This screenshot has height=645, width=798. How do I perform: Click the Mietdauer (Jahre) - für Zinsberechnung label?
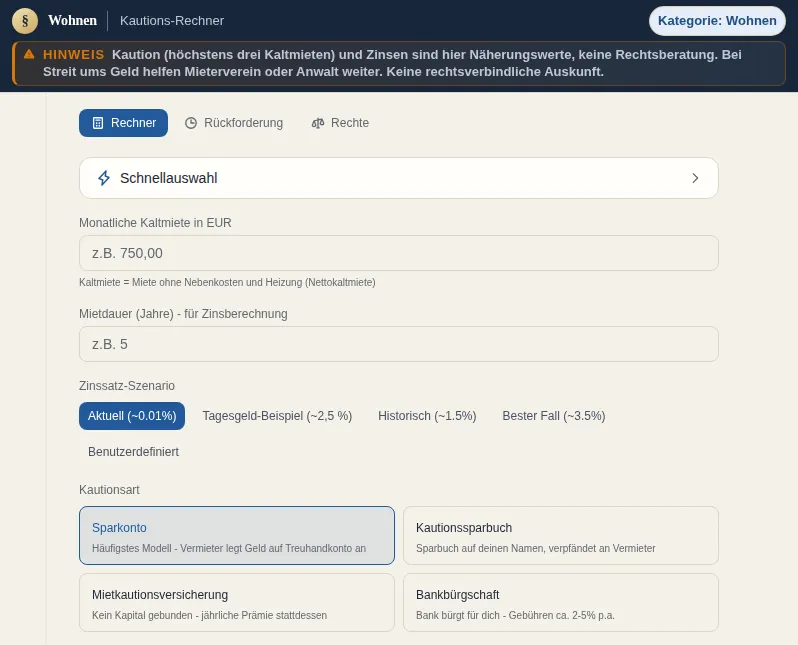[x=183, y=314]
